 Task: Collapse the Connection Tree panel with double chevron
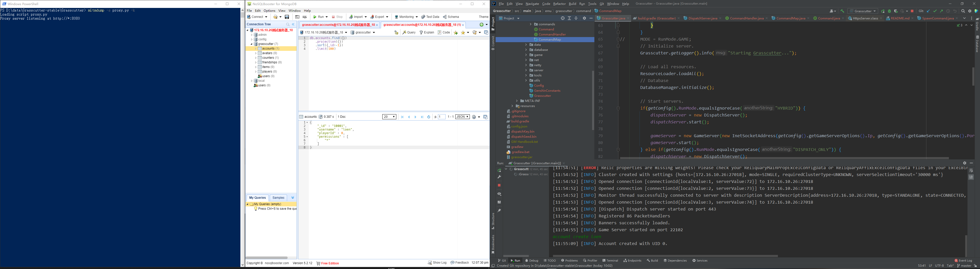click(x=293, y=24)
